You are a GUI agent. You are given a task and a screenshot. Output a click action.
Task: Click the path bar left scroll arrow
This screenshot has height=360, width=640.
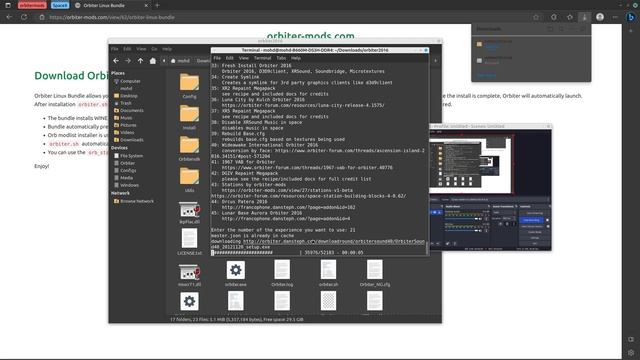tap(164, 61)
